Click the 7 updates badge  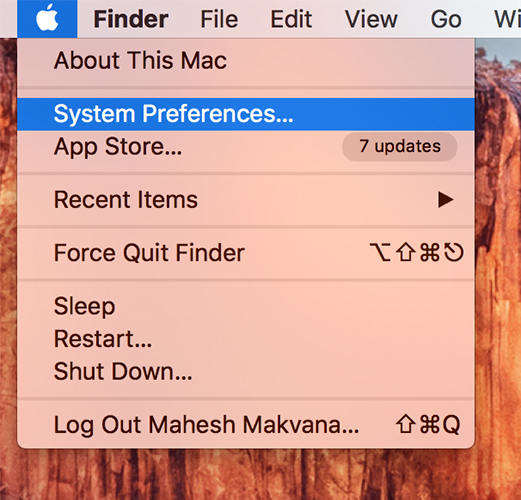(x=400, y=146)
